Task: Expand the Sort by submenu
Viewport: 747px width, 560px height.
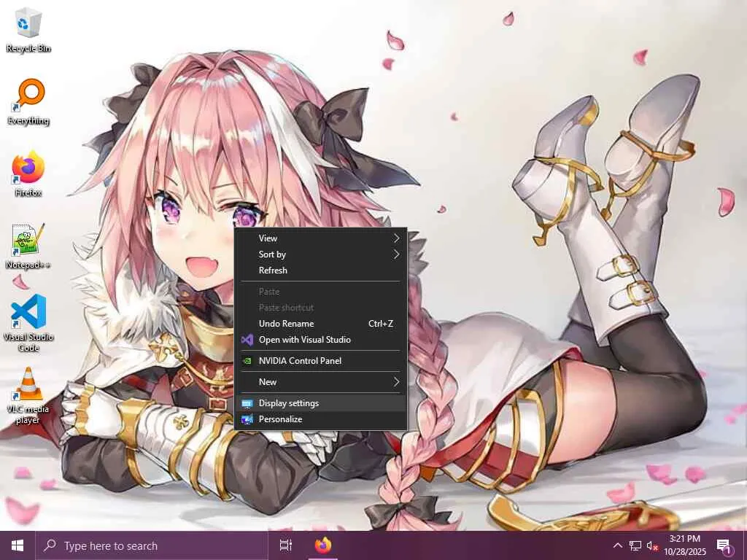Action: [x=321, y=254]
